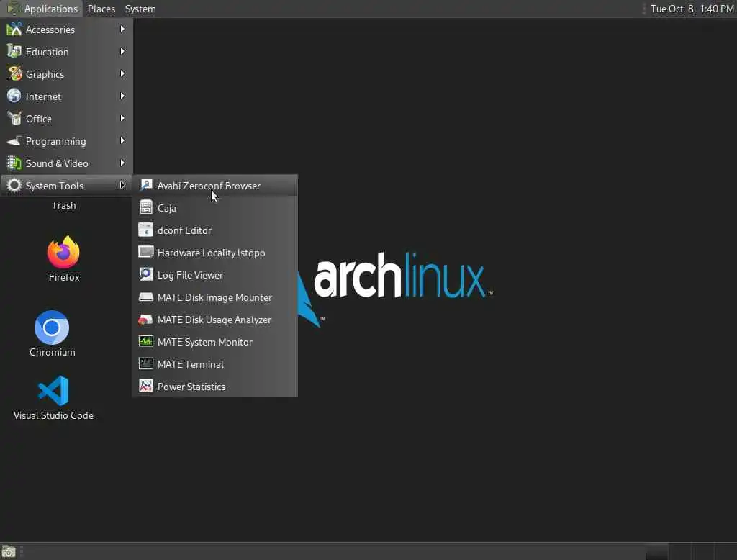Expand the Education submenu arrow
The image size is (737, 560).
pyautogui.click(x=122, y=51)
